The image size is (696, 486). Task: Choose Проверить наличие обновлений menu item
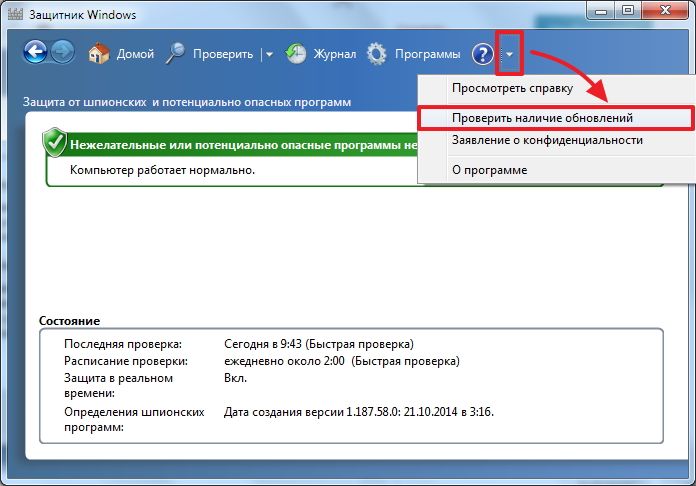click(541, 118)
